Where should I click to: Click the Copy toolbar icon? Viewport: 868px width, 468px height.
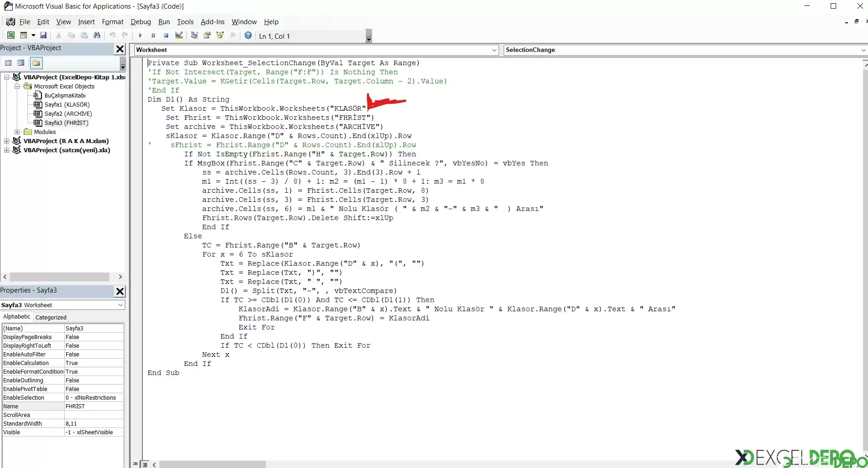pos(71,36)
